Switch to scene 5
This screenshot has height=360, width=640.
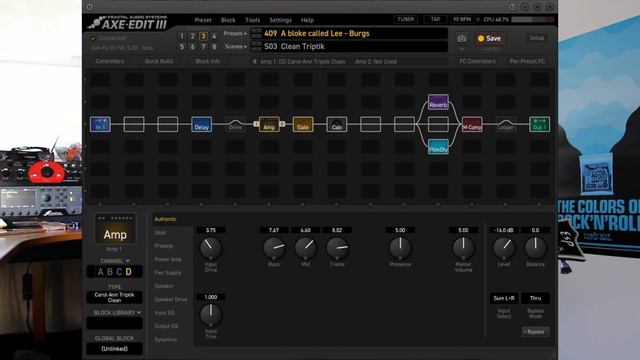(182, 47)
